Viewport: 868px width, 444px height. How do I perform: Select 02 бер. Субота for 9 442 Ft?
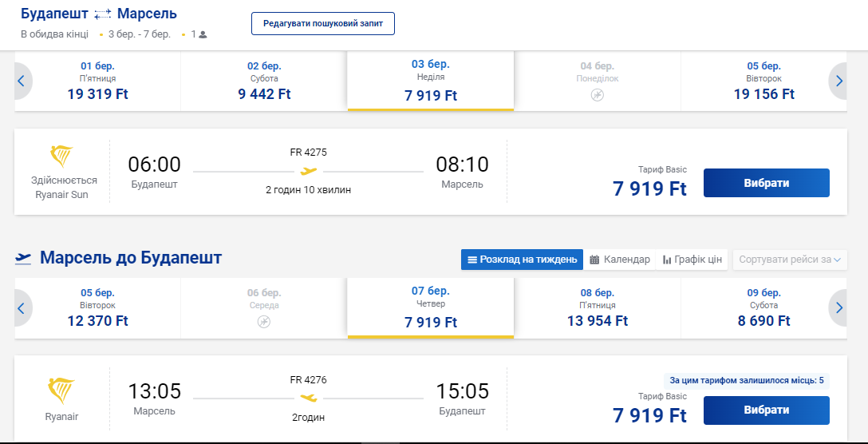(264, 81)
